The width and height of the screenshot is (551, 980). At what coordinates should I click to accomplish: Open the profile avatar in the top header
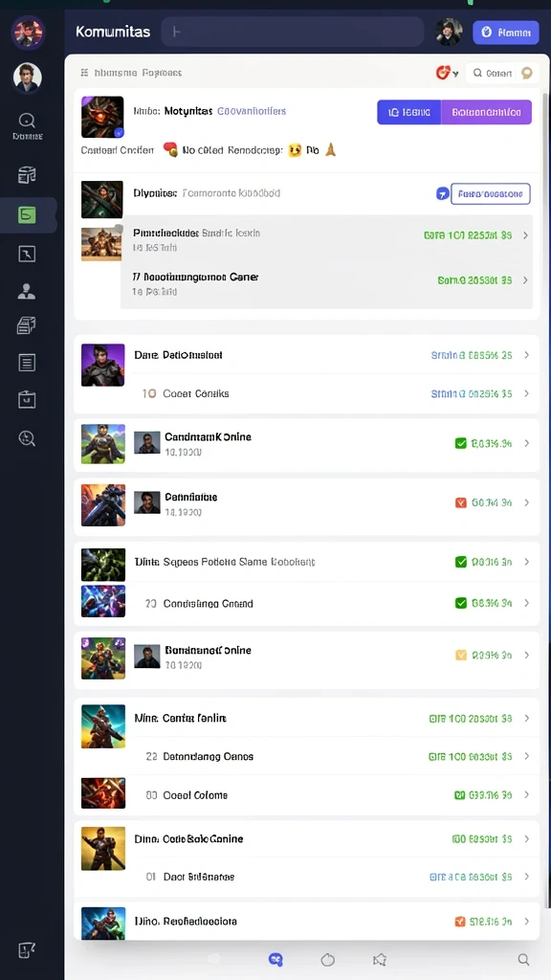click(449, 32)
